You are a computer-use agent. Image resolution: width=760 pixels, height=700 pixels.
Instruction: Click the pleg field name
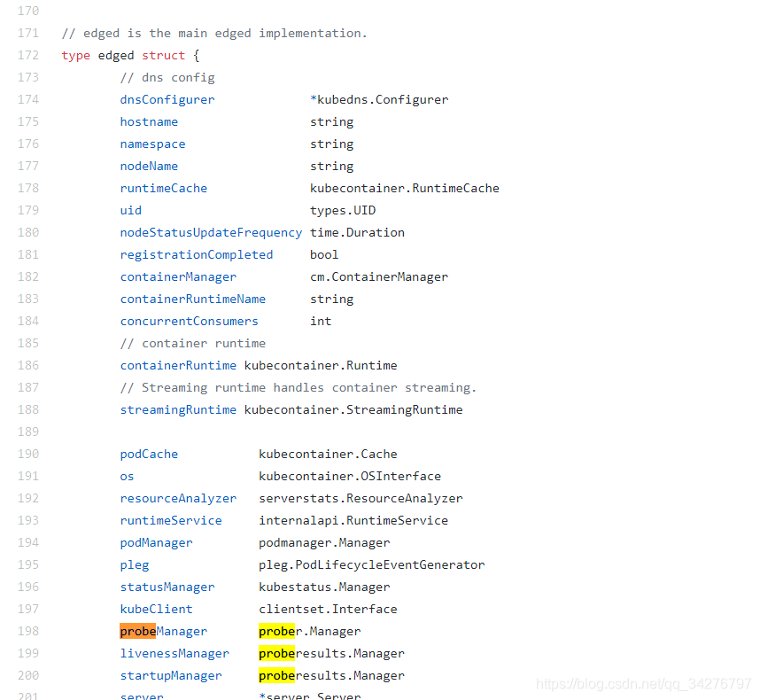tap(135, 565)
